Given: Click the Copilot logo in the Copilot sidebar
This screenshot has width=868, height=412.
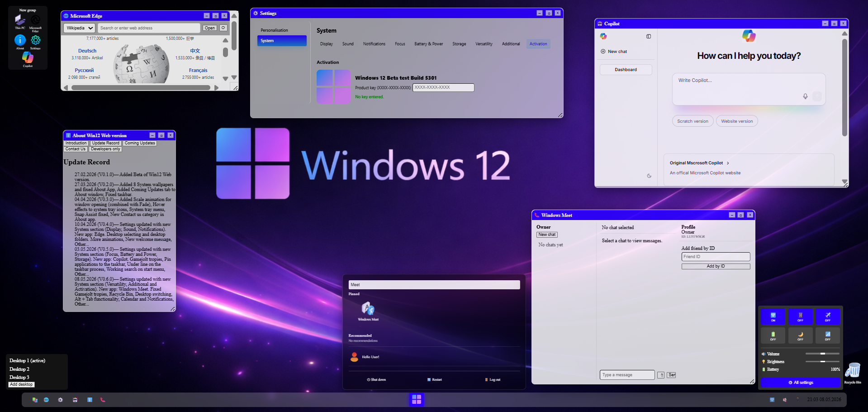Looking at the screenshot, I should [x=603, y=36].
